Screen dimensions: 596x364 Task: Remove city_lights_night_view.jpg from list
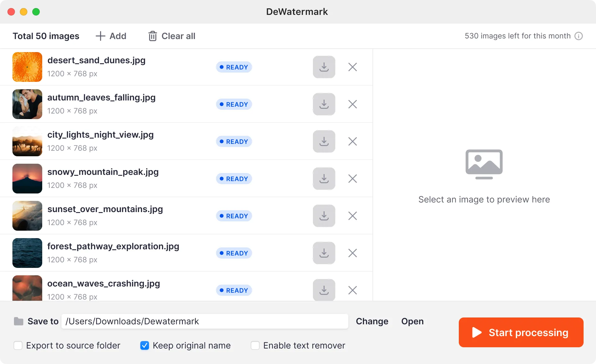[x=353, y=141]
